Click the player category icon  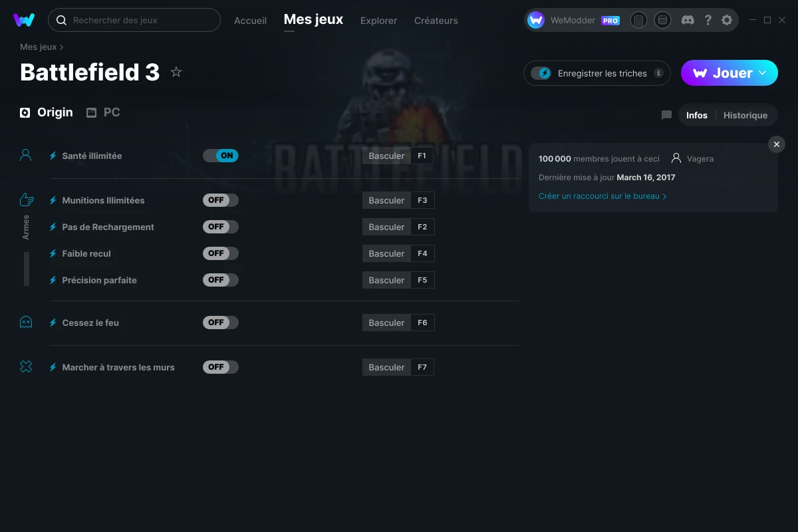tap(26, 156)
